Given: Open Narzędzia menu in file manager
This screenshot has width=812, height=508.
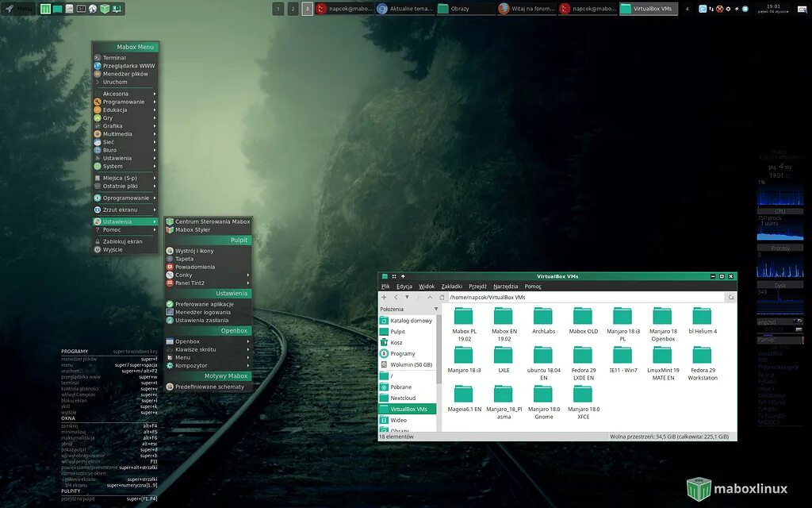Looking at the screenshot, I should tap(505, 286).
